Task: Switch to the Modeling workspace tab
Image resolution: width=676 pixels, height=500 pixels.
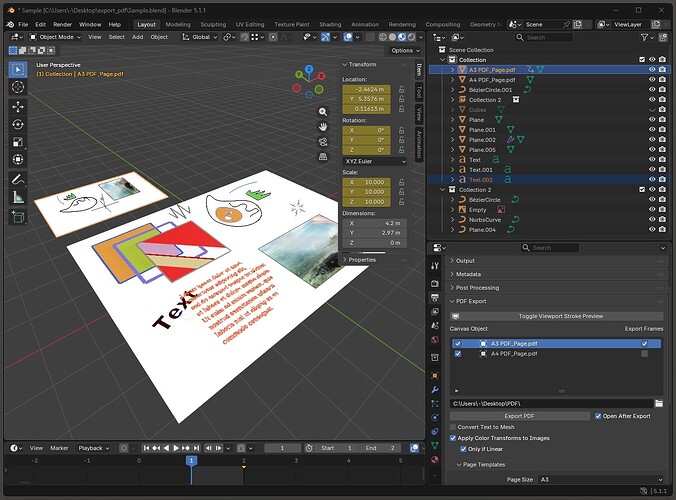Action: tap(178, 25)
